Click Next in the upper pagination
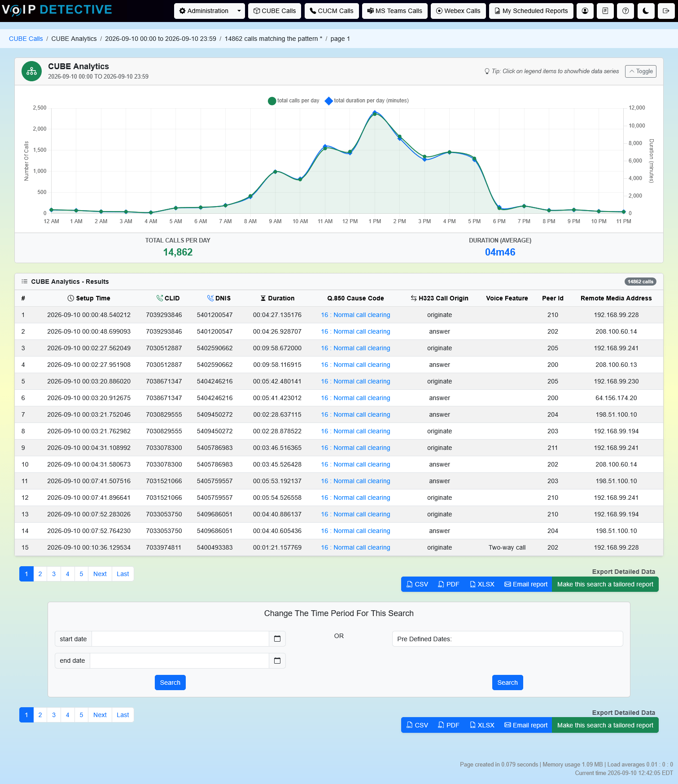678x784 pixels. (100, 574)
